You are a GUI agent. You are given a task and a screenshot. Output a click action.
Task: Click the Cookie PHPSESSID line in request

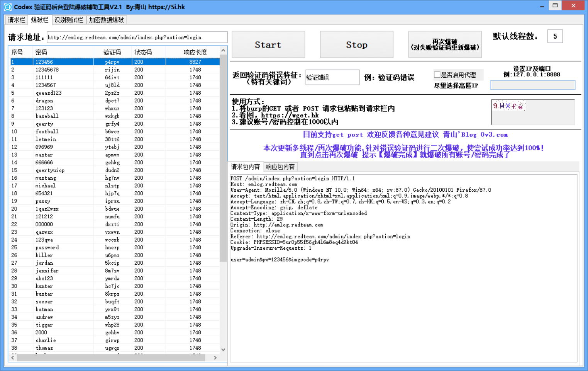coord(294,242)
